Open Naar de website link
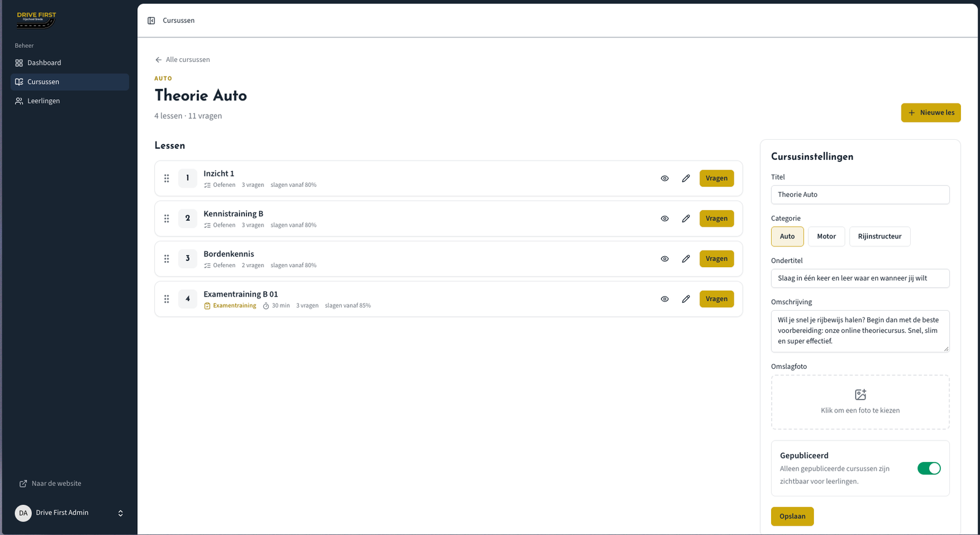The width and height of the screenshot is (980, 535). click(50, 484)
